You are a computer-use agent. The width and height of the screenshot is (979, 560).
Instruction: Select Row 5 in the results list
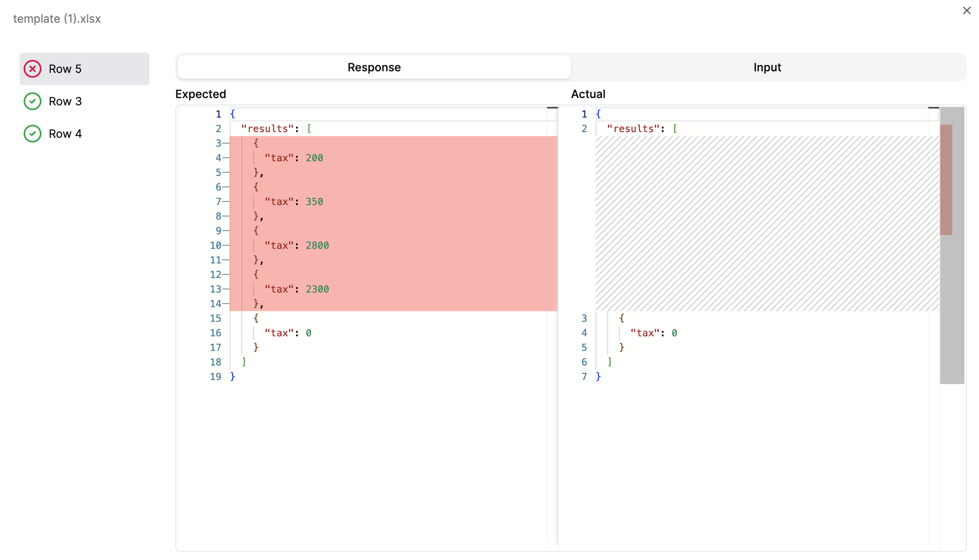[84, 69]
